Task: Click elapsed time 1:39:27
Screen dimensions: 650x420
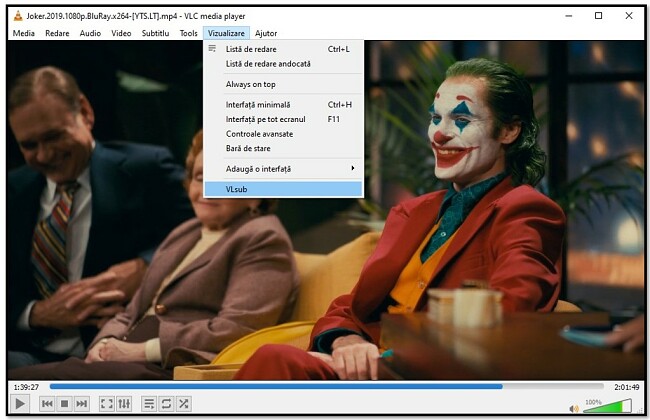Action: (x=26, y=387)
